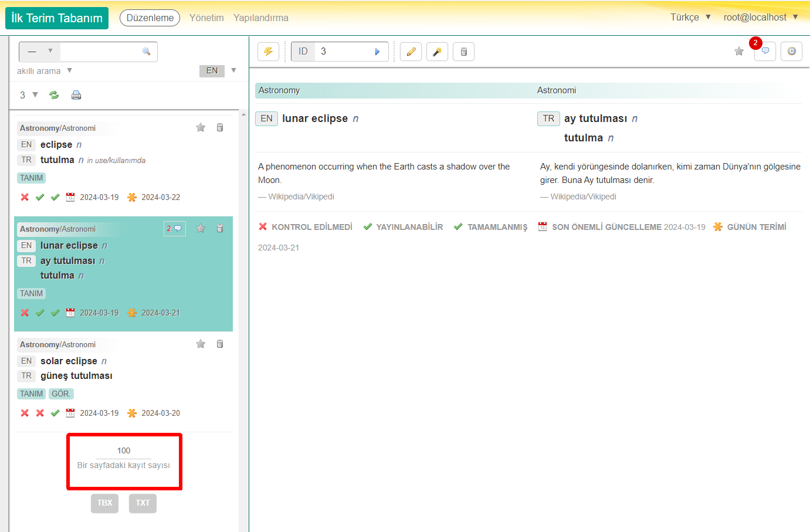Open the Türkçe language dropdown

(x=690, y=18)
